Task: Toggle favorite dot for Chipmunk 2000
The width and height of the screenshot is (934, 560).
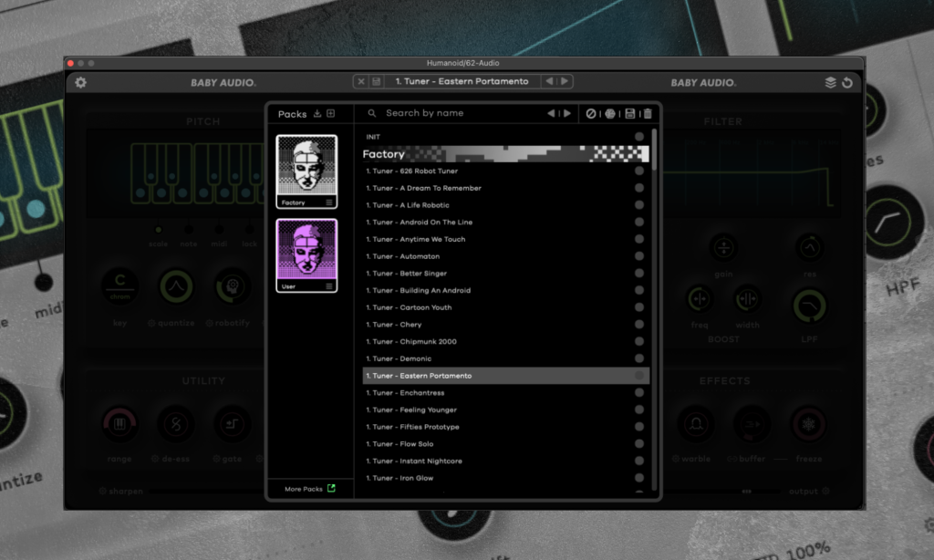Action: point(639,342)
